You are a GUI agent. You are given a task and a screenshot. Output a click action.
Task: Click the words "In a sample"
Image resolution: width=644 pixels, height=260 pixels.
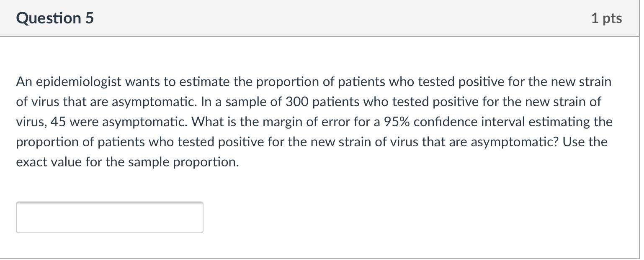click(236, 102)
